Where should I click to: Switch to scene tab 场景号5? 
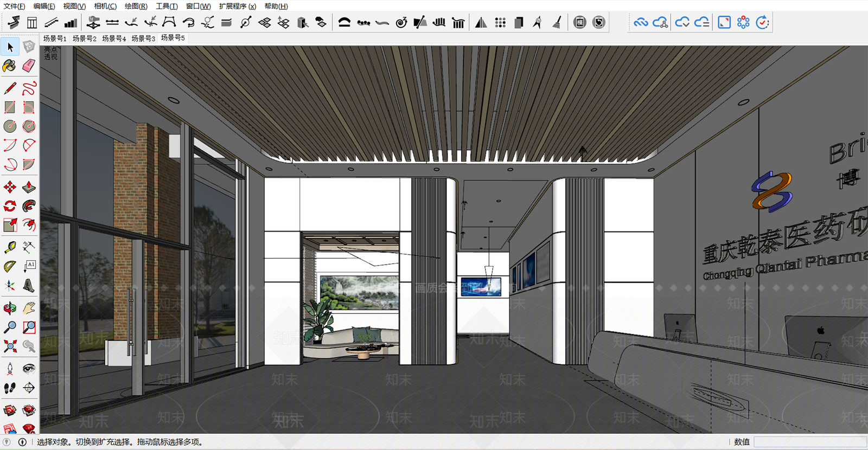pos(173,38)
